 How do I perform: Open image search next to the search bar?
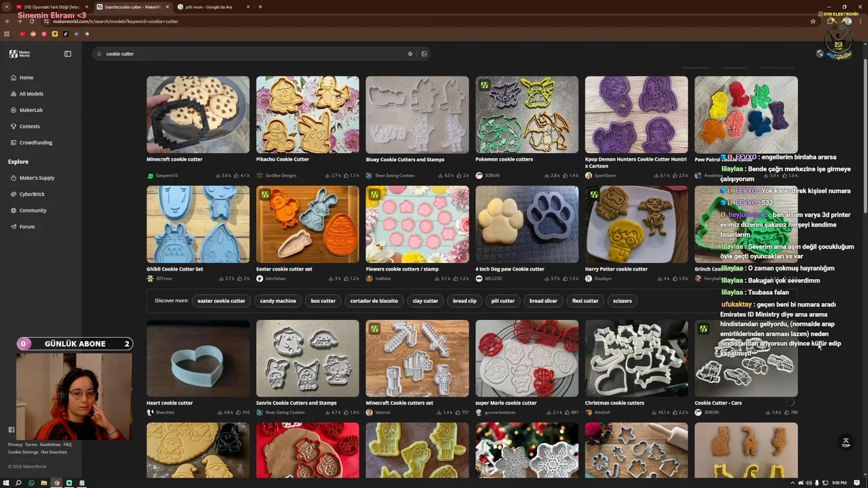[425, 54]
